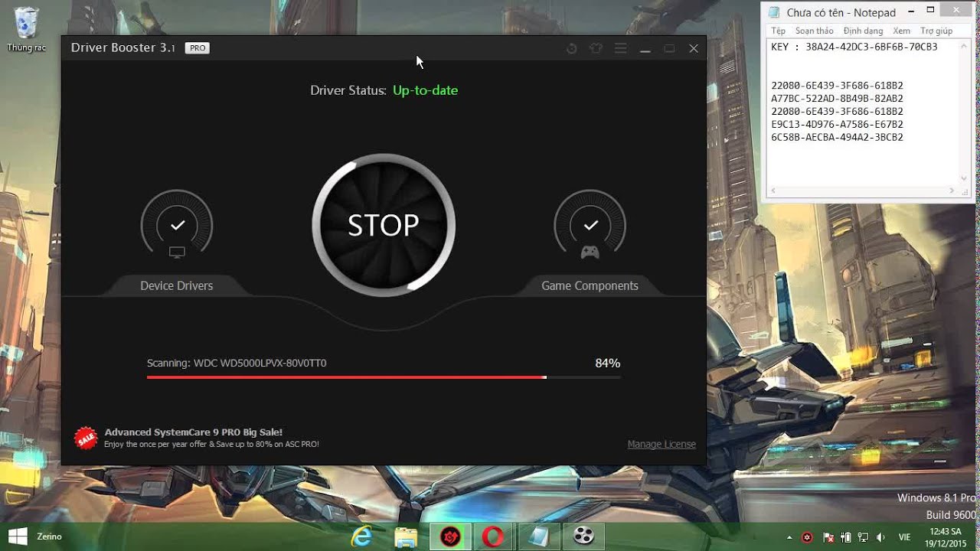Click the Zerino label on the taskbar
Viewport: 980px width, 551px height.
pyautogui.click(x=49, y=536)
